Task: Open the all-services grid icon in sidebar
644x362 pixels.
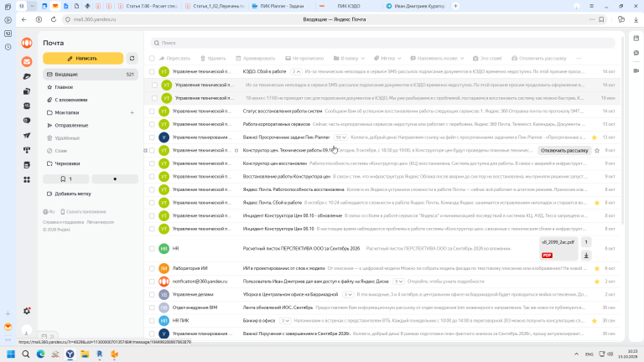Action: click(27, 180)
